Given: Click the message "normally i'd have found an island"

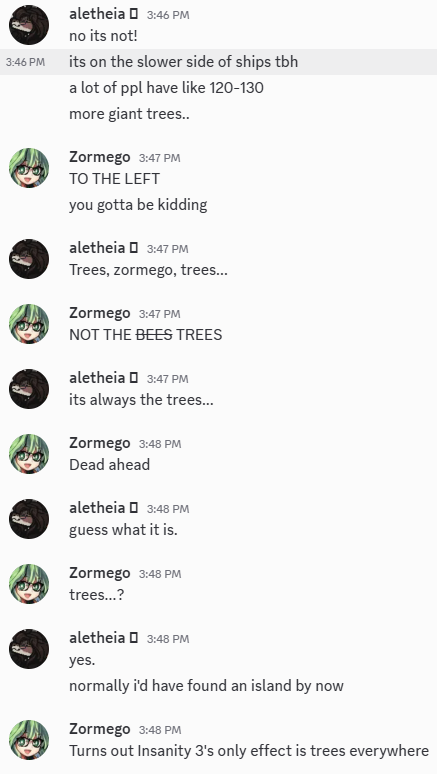Looking at the screenshot, I should pyautogui.click(x=206, y=686).
